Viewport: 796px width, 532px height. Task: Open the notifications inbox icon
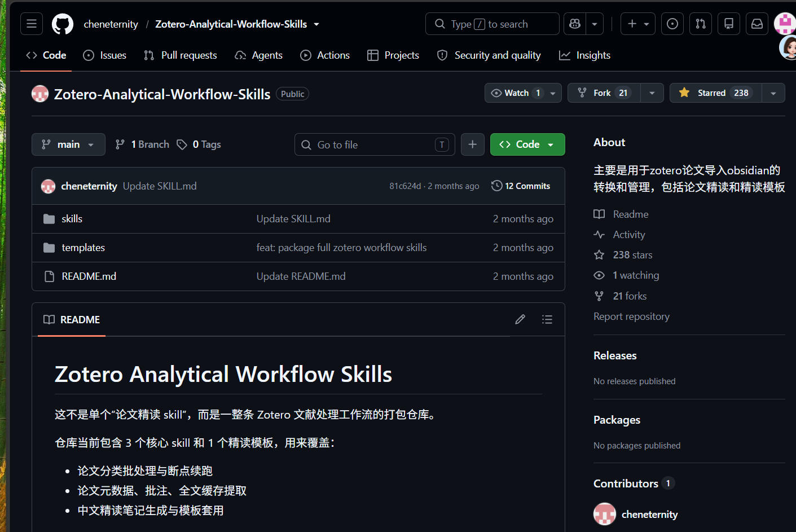click(757, 24)
